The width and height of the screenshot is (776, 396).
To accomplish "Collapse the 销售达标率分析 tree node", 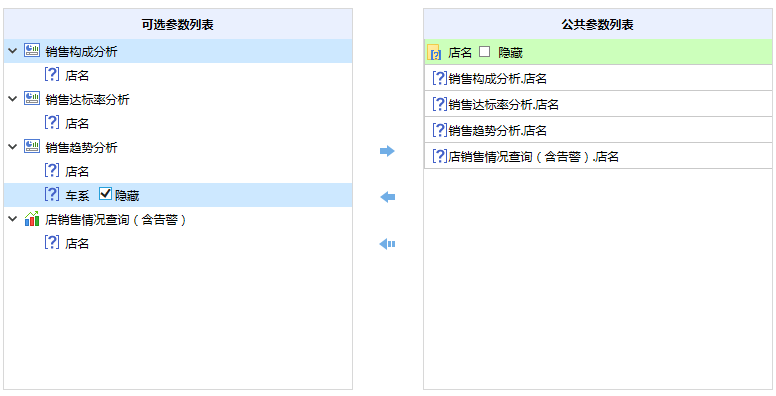I will [12, 99].
